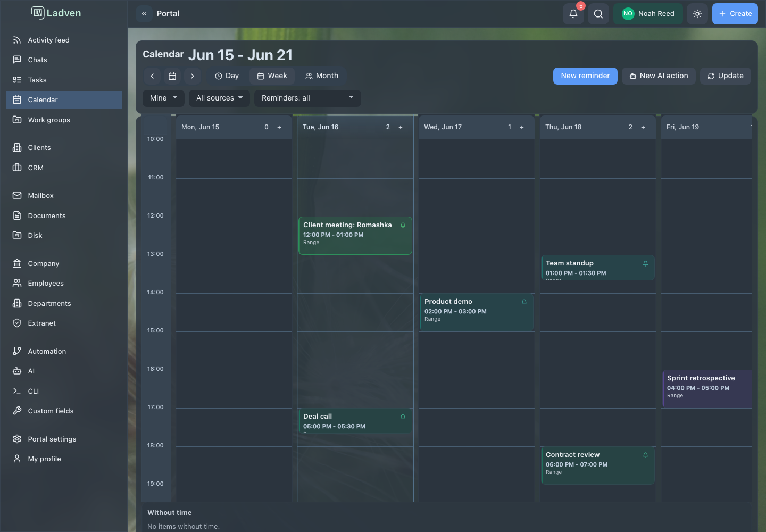Click bell icon on Contract review event

tap(645, 455)
